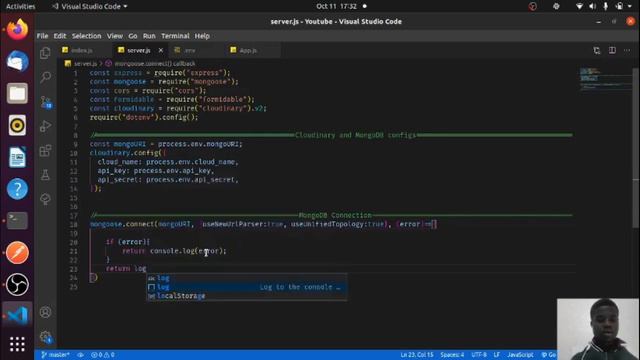Place cursor in line 21 console.log(error)

tap(188, 251)
